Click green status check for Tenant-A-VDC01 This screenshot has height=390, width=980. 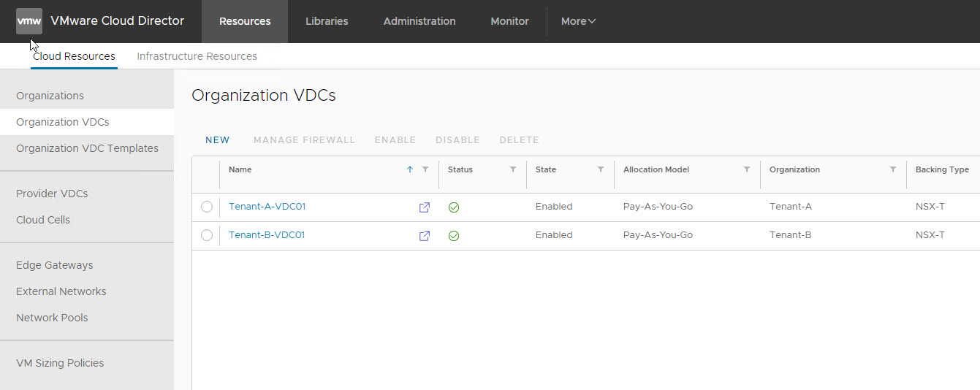pyautogui.click(x=454, y=207)
